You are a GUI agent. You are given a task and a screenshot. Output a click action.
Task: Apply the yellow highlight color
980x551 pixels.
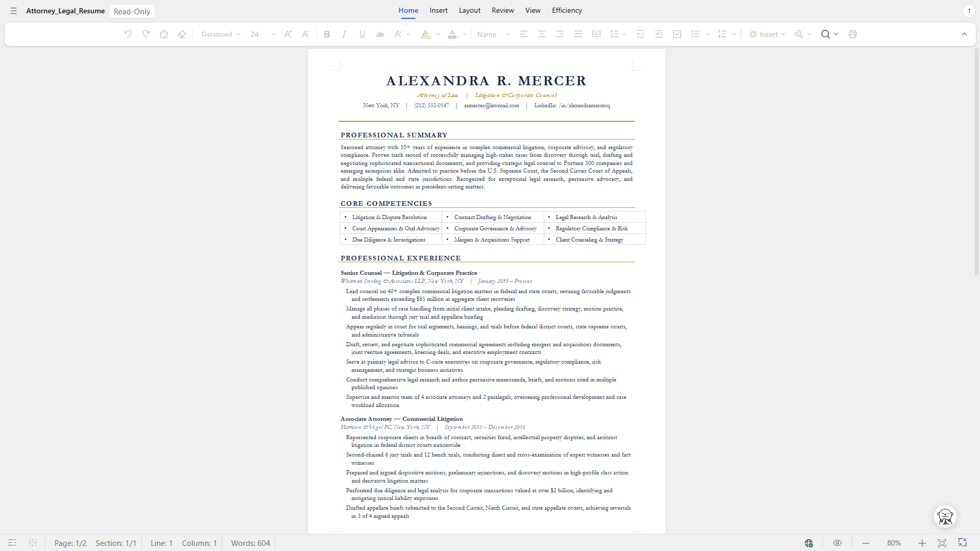click(425, 34)
